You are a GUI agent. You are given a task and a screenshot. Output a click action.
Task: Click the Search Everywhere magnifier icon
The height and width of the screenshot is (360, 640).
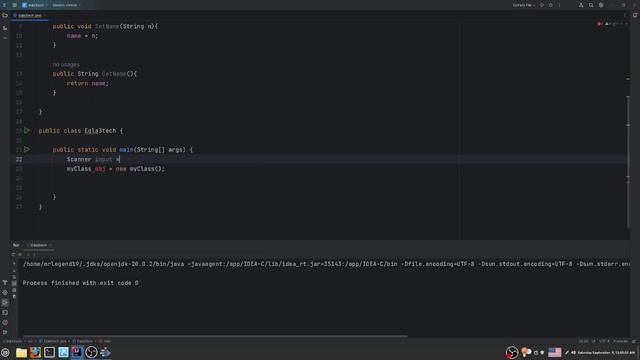pos(591,5)
